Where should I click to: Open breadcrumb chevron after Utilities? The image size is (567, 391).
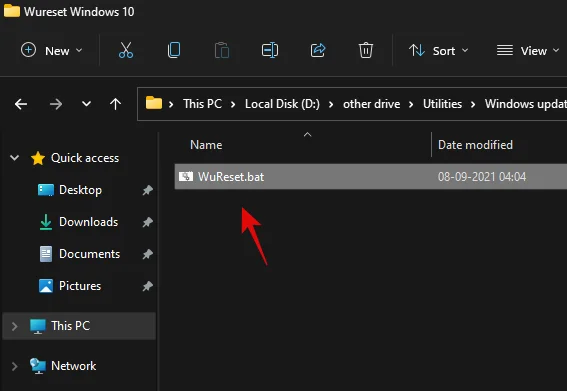click(x=473, y=105)
